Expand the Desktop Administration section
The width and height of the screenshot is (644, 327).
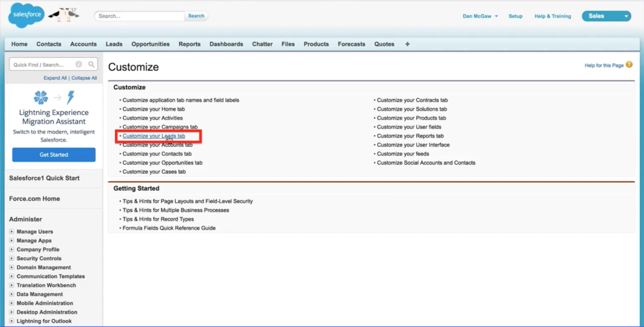(x=12, y=312)
